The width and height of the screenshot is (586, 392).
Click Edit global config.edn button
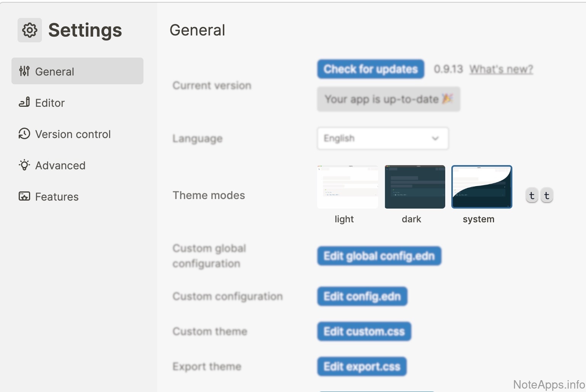point(379,256)
